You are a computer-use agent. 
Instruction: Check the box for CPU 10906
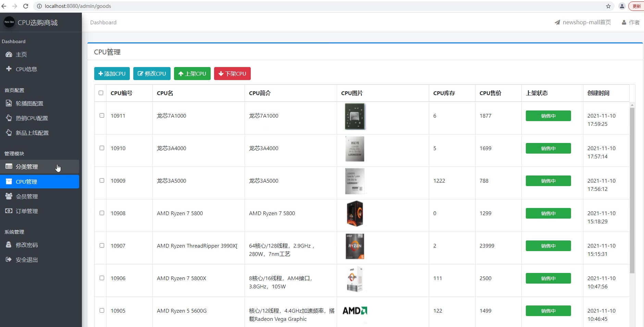pos(102,278)
